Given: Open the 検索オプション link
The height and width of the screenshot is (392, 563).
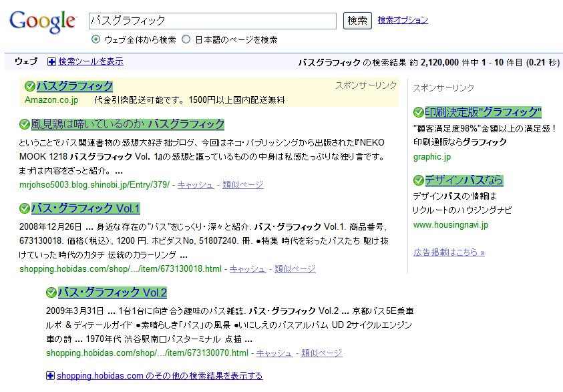Looking at the screenshot, I should (x=403, y=20).
